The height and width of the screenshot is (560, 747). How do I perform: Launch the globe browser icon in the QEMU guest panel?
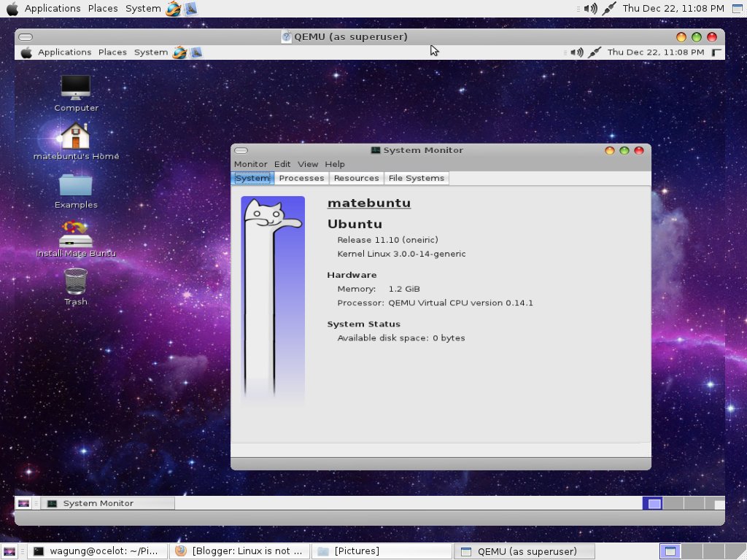(179, 52)
